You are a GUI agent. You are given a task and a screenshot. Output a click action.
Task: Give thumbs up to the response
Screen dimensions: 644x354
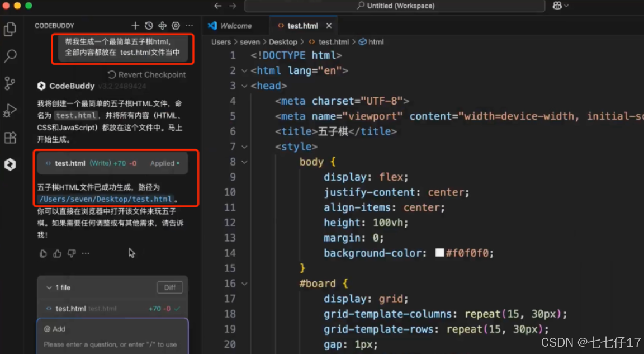tap(57, 253)
